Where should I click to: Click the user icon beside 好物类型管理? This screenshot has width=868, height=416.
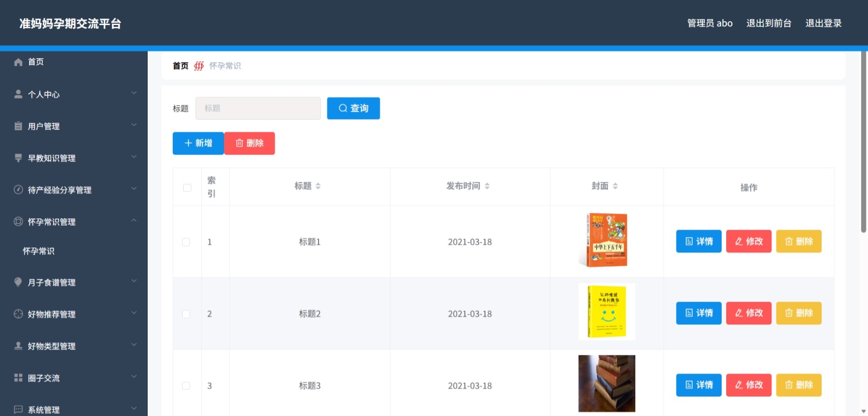point(18,346)
